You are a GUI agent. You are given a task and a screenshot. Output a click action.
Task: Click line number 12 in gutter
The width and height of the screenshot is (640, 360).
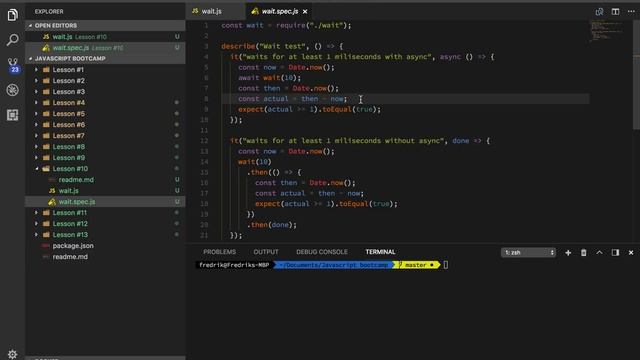[204, 141]
